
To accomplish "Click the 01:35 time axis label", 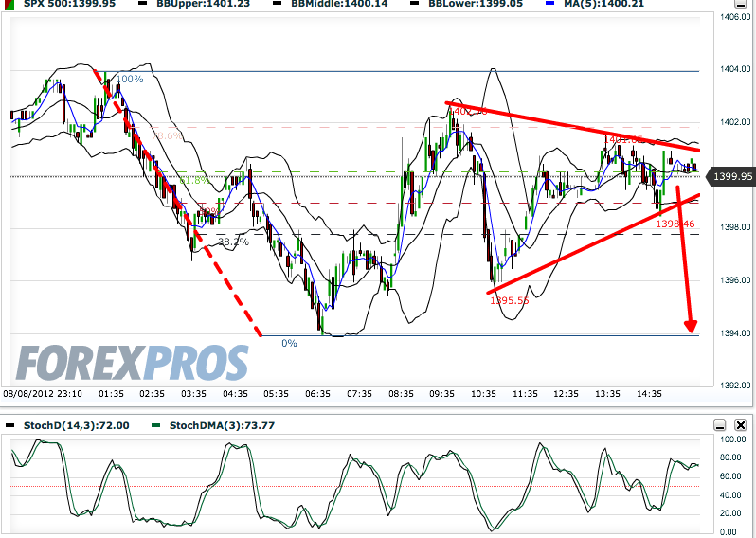I will coord(112,394).
